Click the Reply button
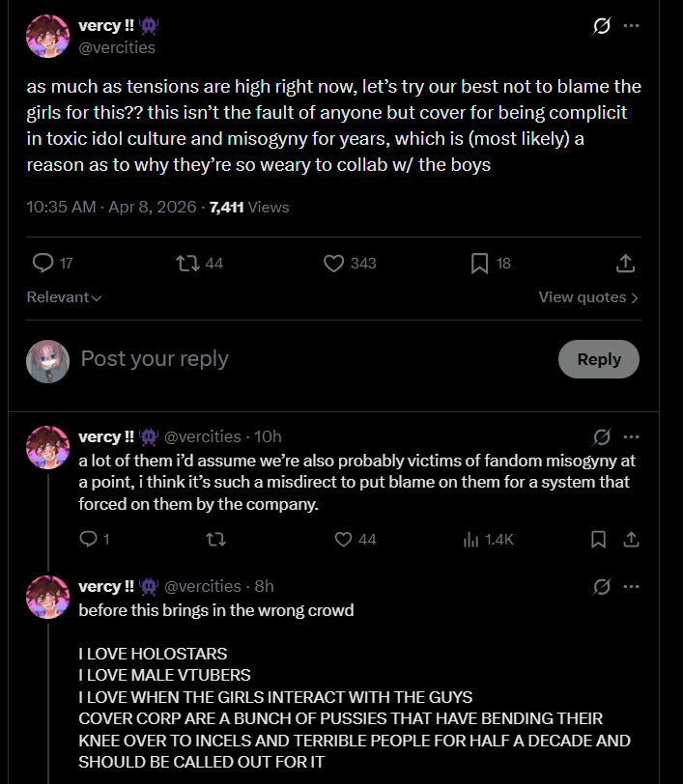 [x=598, y=359]
